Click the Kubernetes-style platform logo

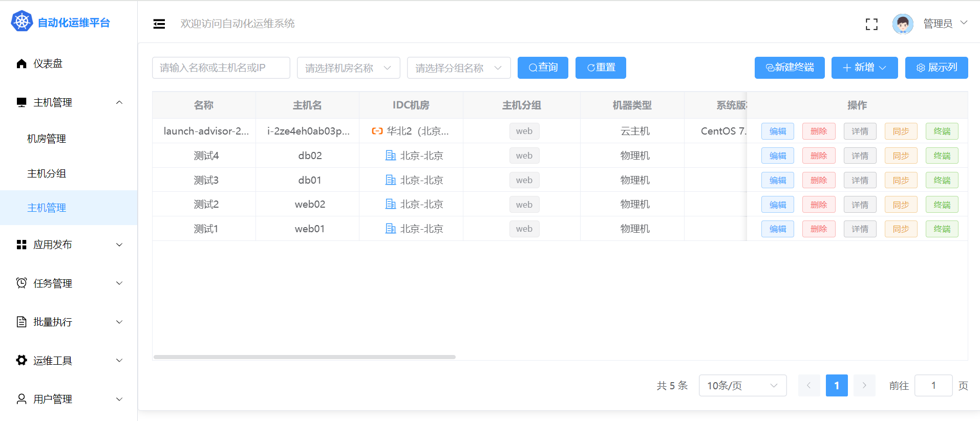(x=22, y=21)
